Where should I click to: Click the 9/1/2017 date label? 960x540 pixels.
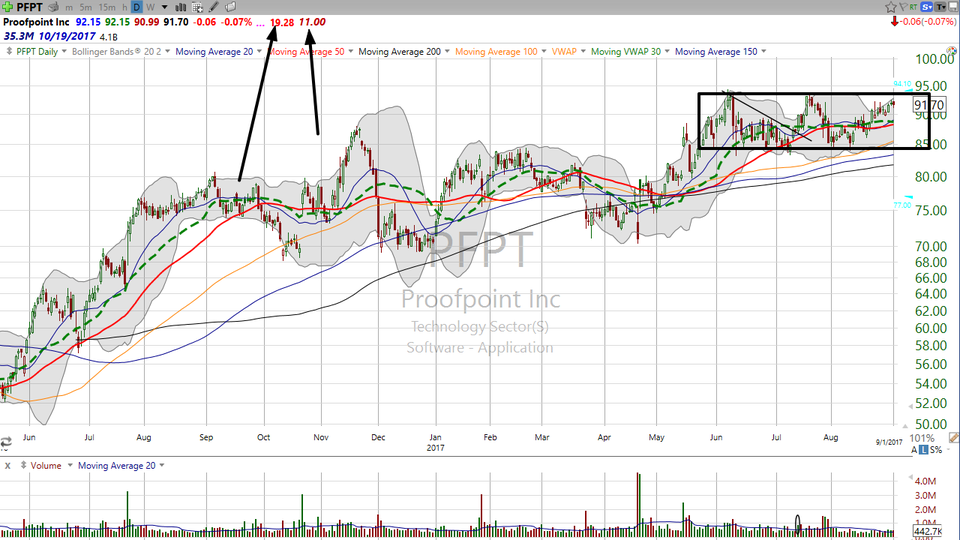(889, 442)
